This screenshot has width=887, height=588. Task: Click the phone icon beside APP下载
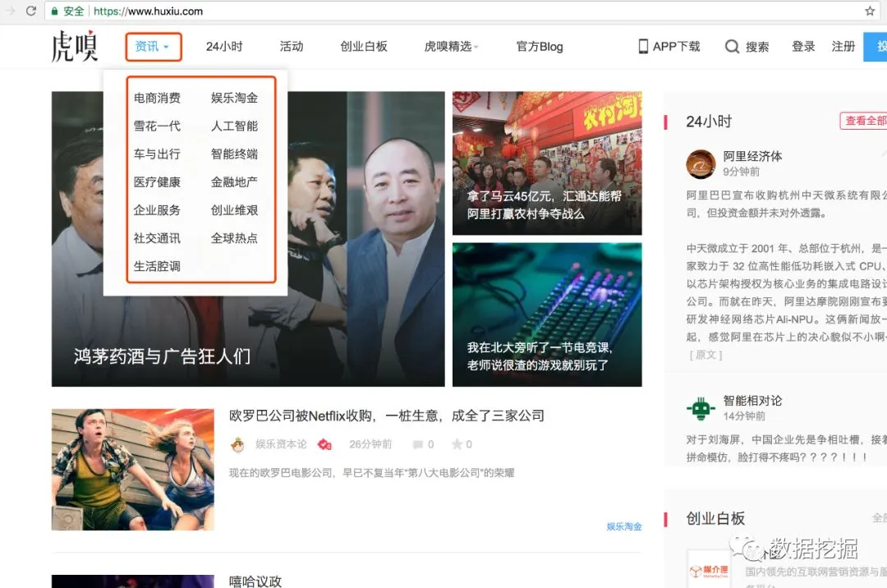pyautogui.click(x=643, y=46)
